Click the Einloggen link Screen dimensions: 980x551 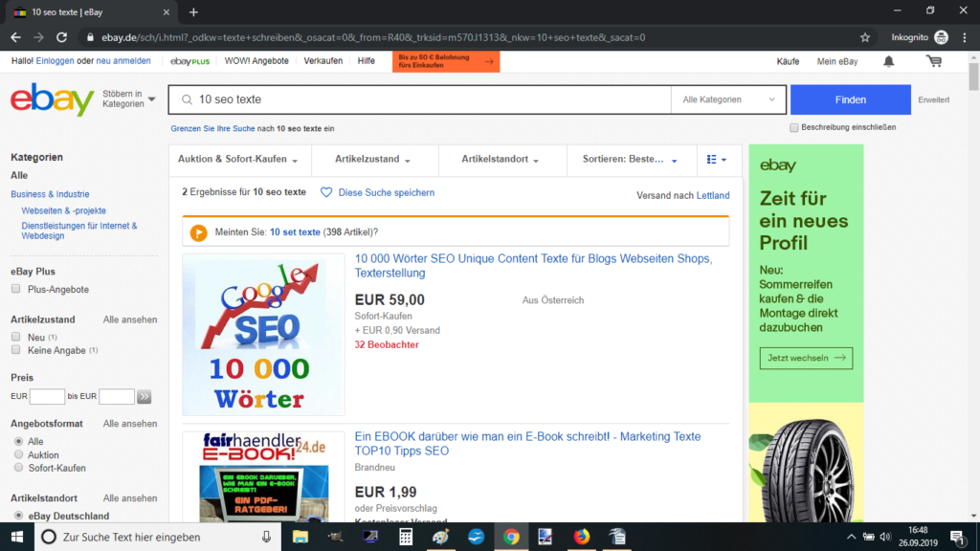click(55, 60)
